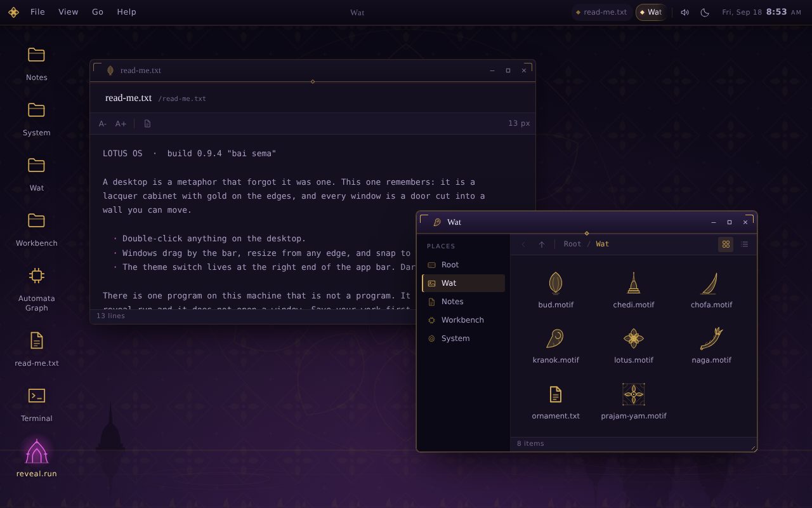Click Wat in the breadcrumb path
The image size is (812, 508).
coord(602,244)
